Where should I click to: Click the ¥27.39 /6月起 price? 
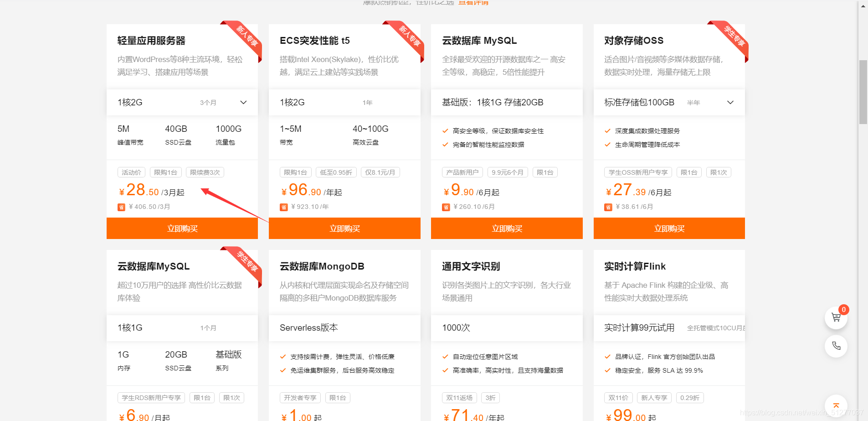[x=638, y=190]
